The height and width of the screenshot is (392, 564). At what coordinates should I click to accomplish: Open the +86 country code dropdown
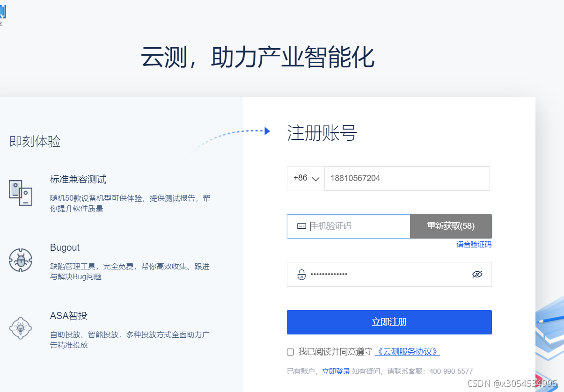coord(306,178)
